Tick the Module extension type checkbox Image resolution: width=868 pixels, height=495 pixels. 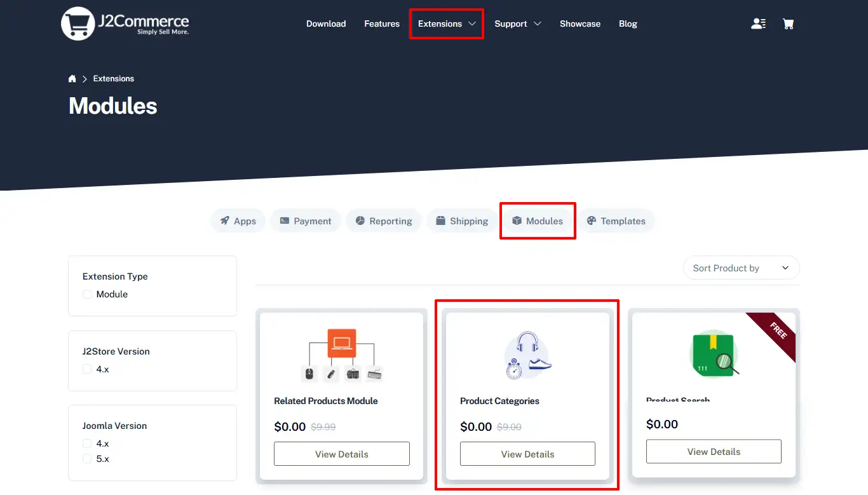pyautogui.click(x=87, y=294)
